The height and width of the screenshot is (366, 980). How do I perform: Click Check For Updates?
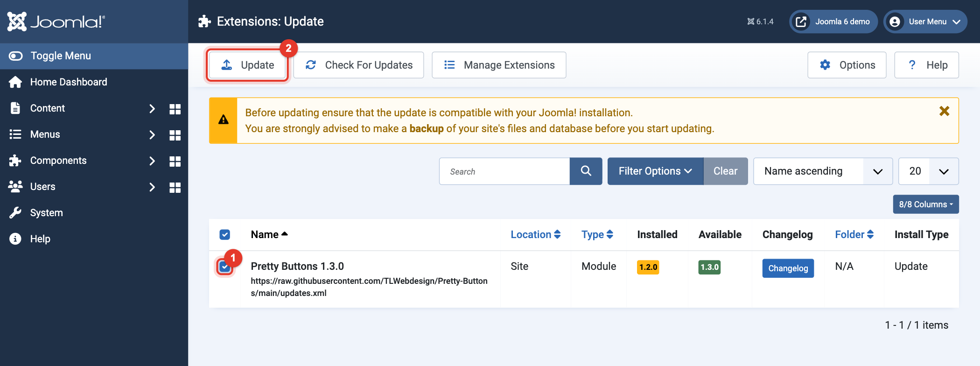point(359,65)
